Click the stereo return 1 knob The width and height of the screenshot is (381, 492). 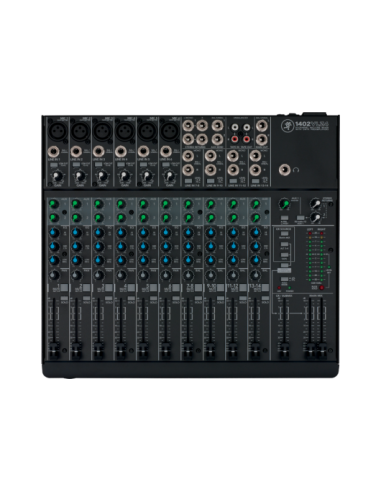pyautogui.click(x=315, y=203)
